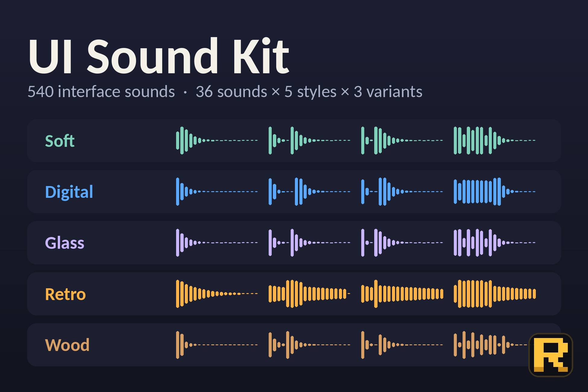Click second waveform in the Digital row
This screenshot has height=392, width=588.
point(309,191)
